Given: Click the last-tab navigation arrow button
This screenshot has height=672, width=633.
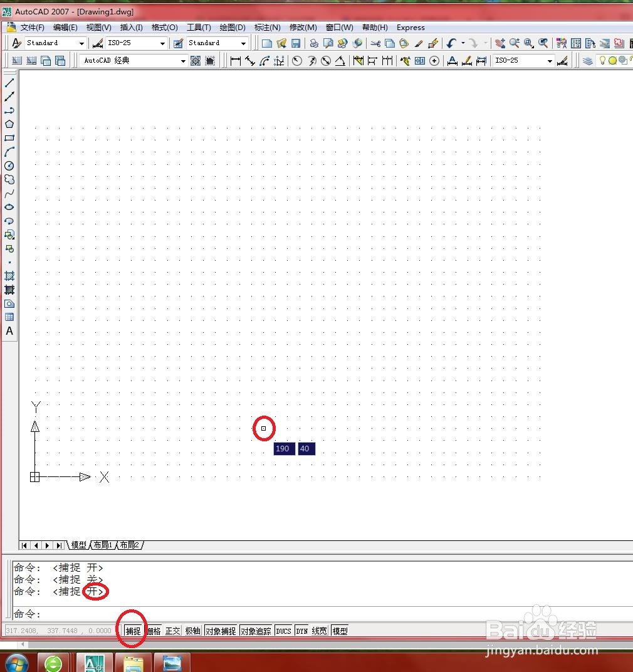Looking at the screenshot, I should click(59, 545).
